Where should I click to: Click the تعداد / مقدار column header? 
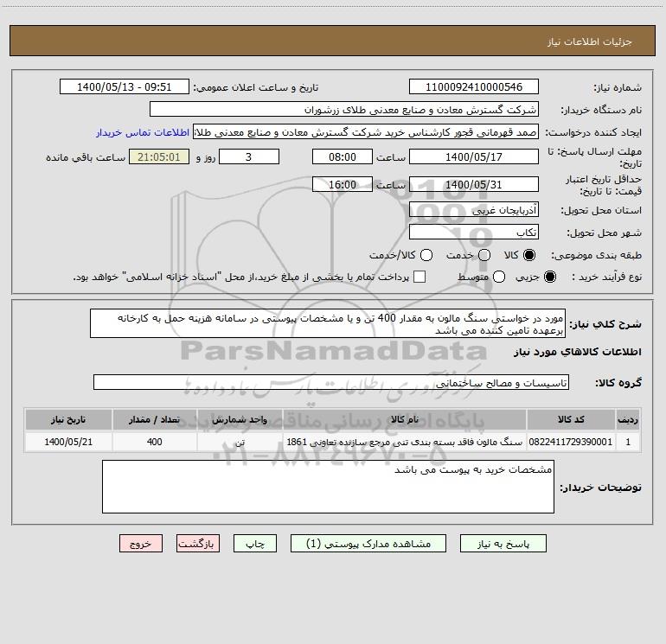pyautogui.click(x=154, y=419)
